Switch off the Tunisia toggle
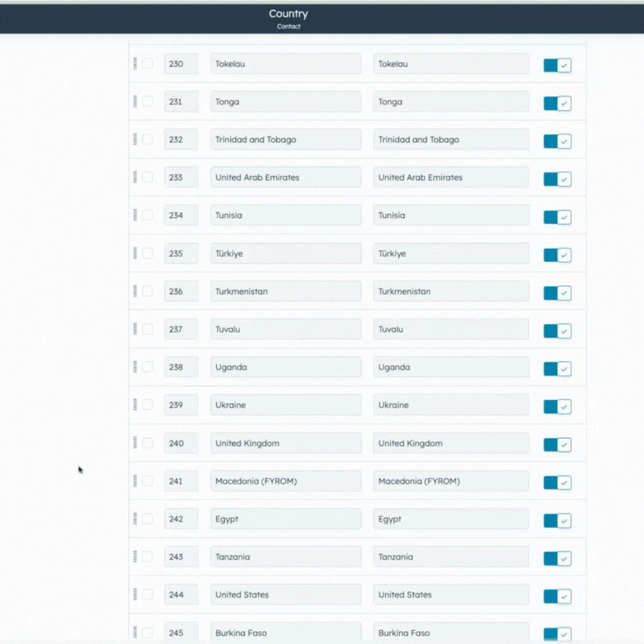The width and height of the screenshot is (644, 644). coord(557,217)
